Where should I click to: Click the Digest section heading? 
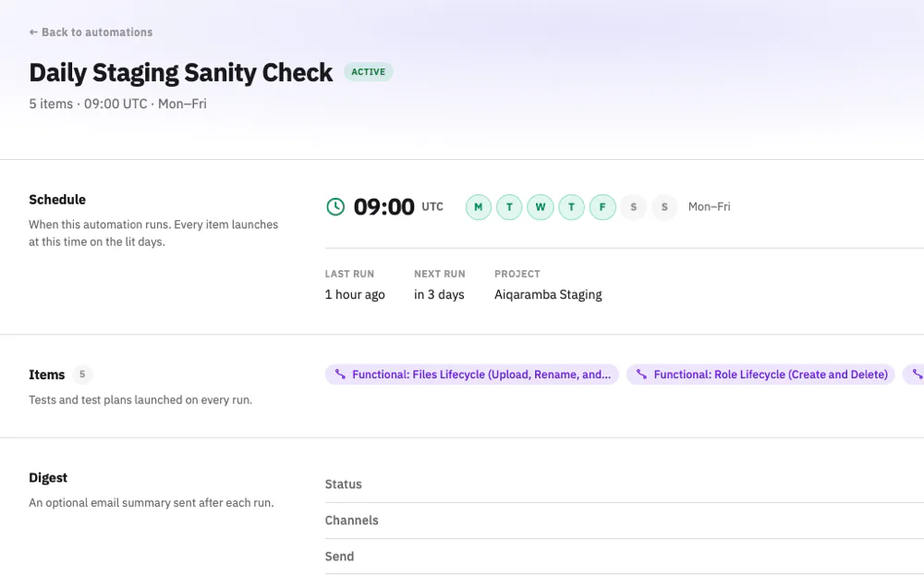(48, 478)
